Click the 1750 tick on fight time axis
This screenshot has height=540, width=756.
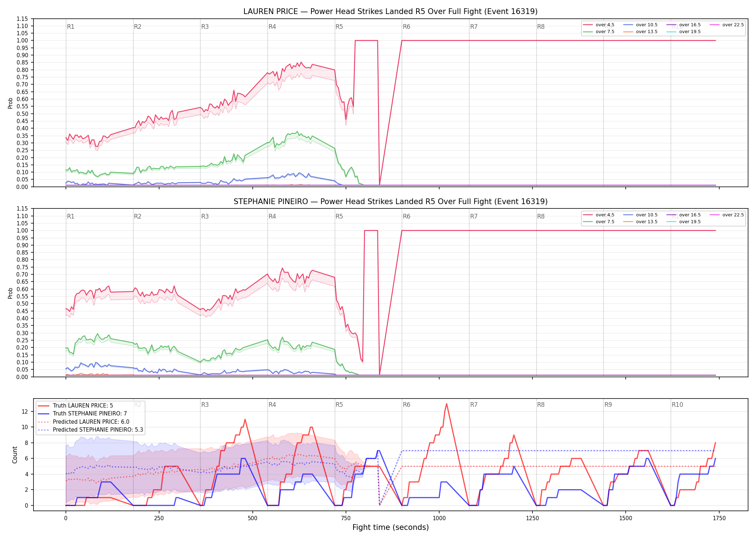pyautogui.click(x=719, y=518)
